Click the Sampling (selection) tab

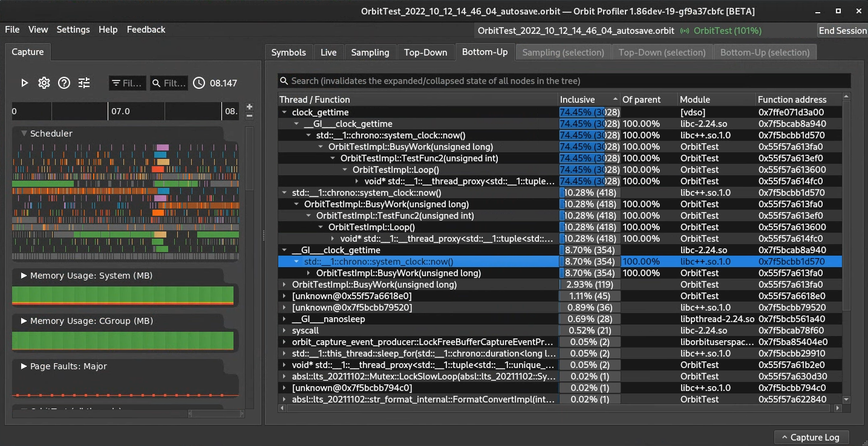pyautogui.click(x=563, y=53)
